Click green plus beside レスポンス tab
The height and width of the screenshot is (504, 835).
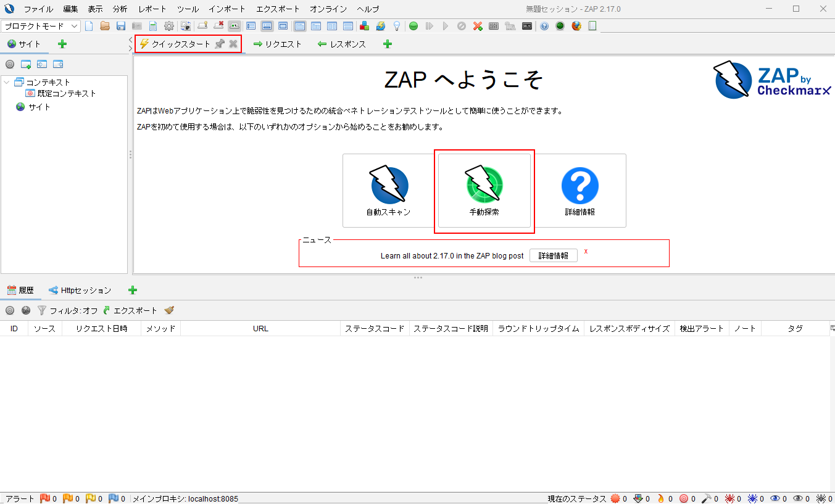(x=387, y=44)
